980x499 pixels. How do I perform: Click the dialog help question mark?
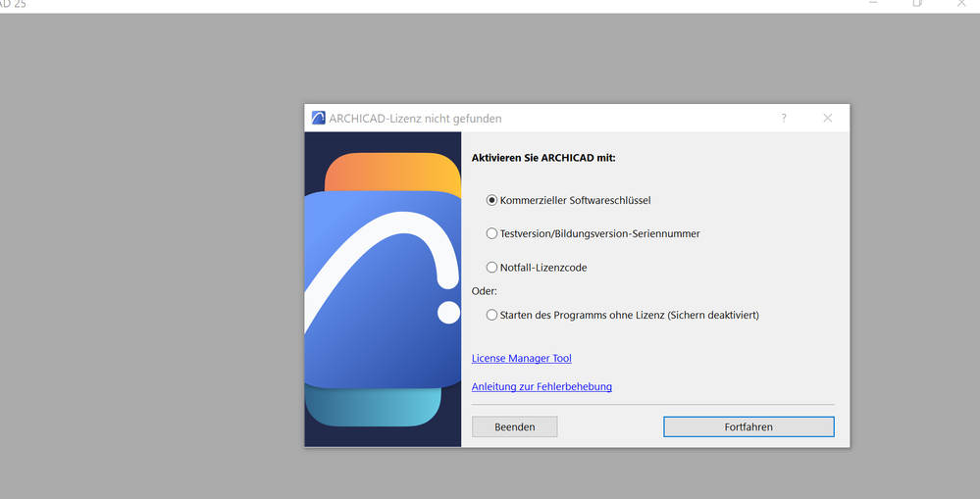[x=784, y=118]
